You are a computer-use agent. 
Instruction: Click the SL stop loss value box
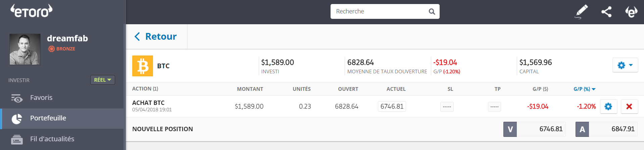pos(447,107)
